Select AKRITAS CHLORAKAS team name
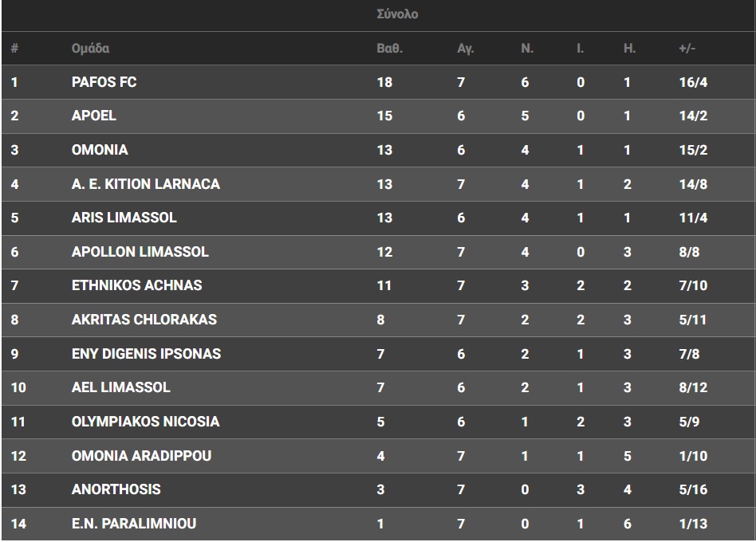 tap(144, 320)
